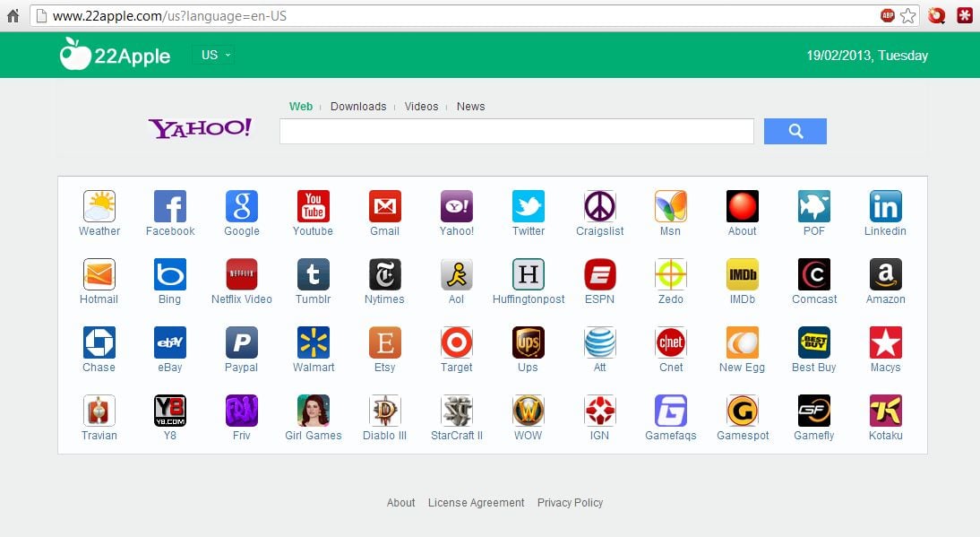Select the Web search tab
Viewport: 980px width, 537px height.
click(301, 107)
